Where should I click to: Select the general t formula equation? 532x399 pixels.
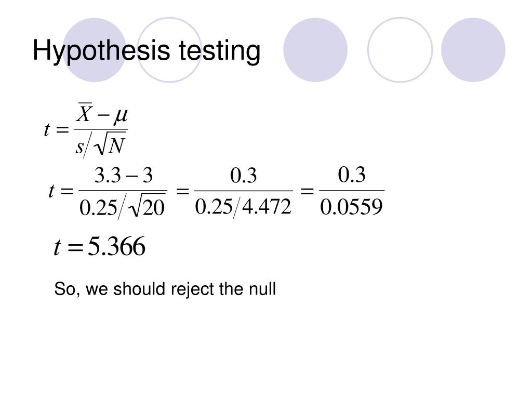86,130
